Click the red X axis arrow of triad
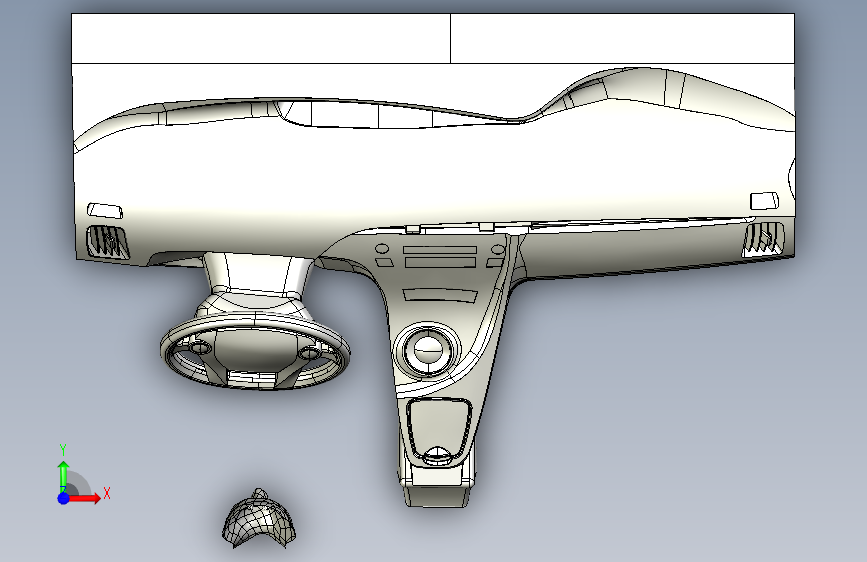Viewport: 867px width, 562px height. [x=84, y=498]
